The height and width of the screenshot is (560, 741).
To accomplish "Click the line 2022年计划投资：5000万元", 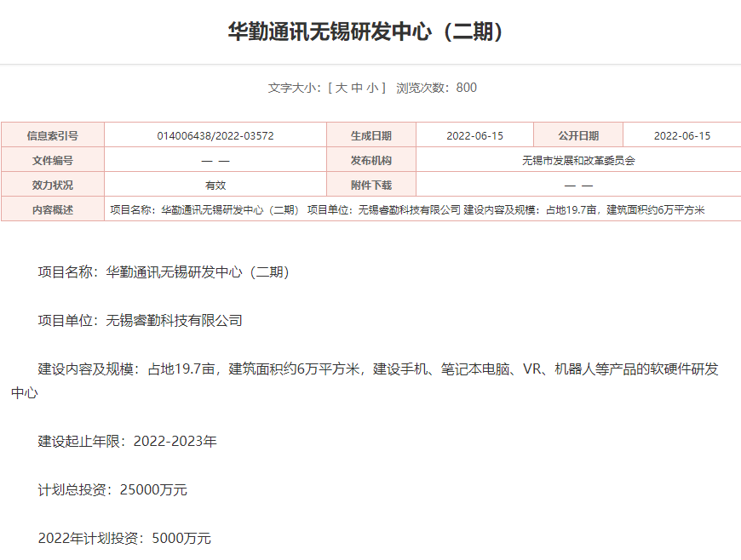I will coord(124,538).
